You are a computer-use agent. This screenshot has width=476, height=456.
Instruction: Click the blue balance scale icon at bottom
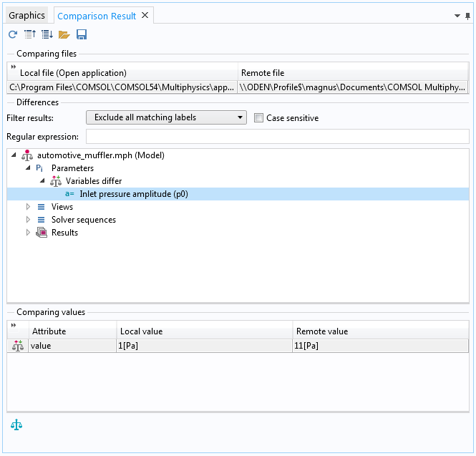pyautogui.click(x=16, y=425)
